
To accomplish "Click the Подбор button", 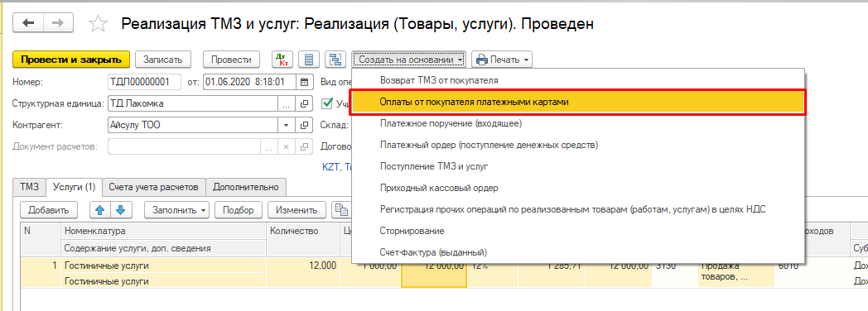I will pos(238,210).
